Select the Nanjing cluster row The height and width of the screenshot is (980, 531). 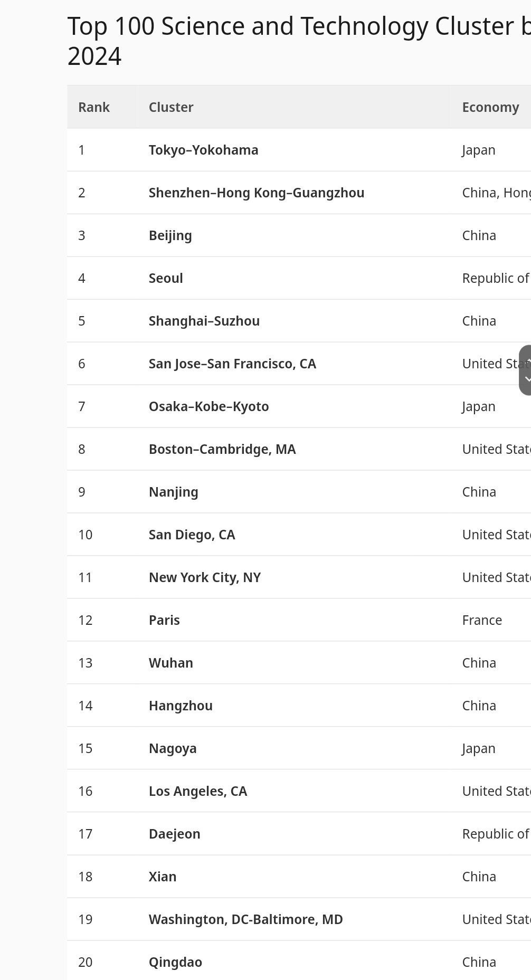point(173,492)
